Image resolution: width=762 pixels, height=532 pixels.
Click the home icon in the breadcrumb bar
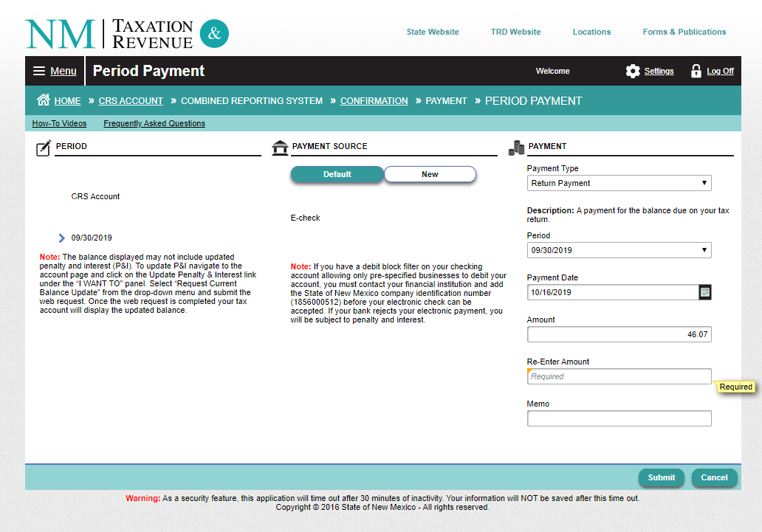tap(44, 100)
